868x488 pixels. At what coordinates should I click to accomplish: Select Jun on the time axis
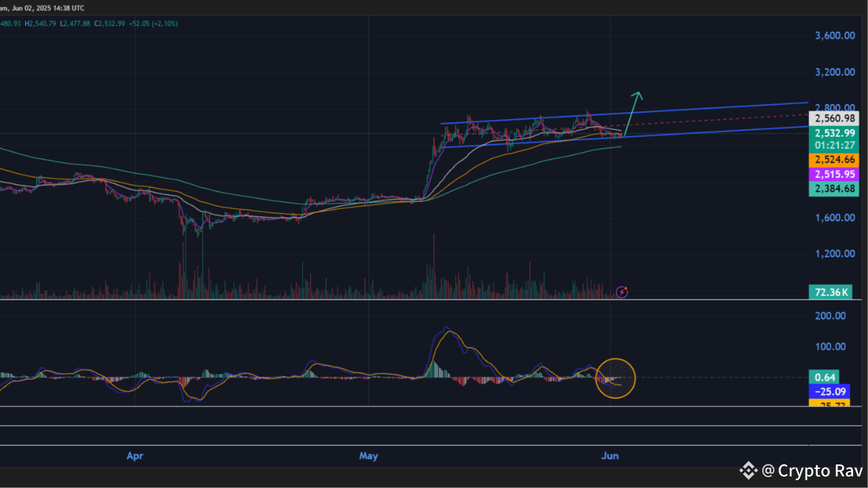click(610, 456)
